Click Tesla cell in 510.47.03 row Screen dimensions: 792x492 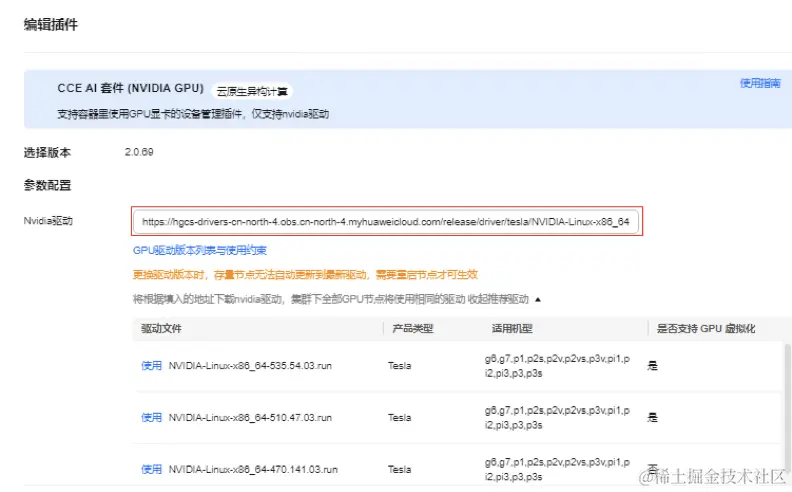pyautogui.click(x=400, y=417)
